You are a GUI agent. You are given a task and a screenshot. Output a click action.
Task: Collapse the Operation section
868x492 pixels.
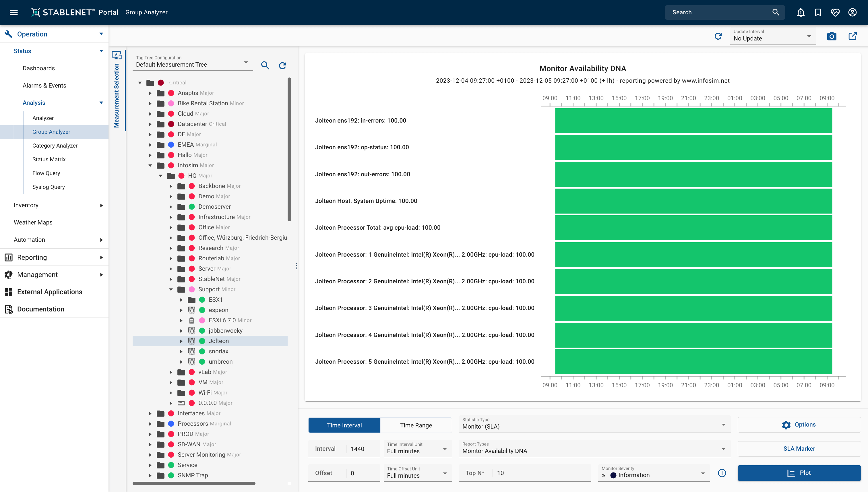[x=101, y=34]
